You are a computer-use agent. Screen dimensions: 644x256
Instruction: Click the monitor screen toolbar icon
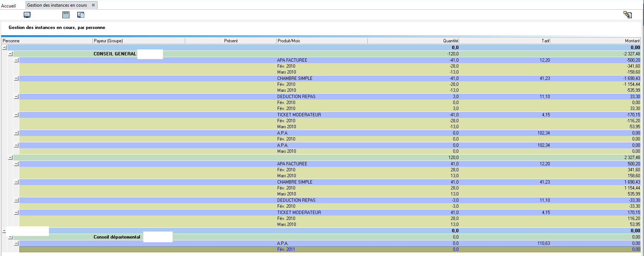(27, 15)
